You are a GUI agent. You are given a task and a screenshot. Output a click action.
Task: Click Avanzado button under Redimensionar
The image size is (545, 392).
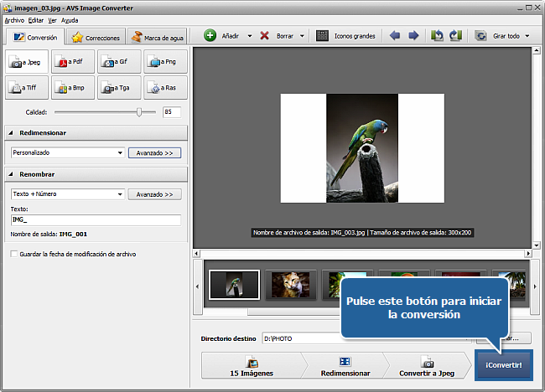(154, 153)
